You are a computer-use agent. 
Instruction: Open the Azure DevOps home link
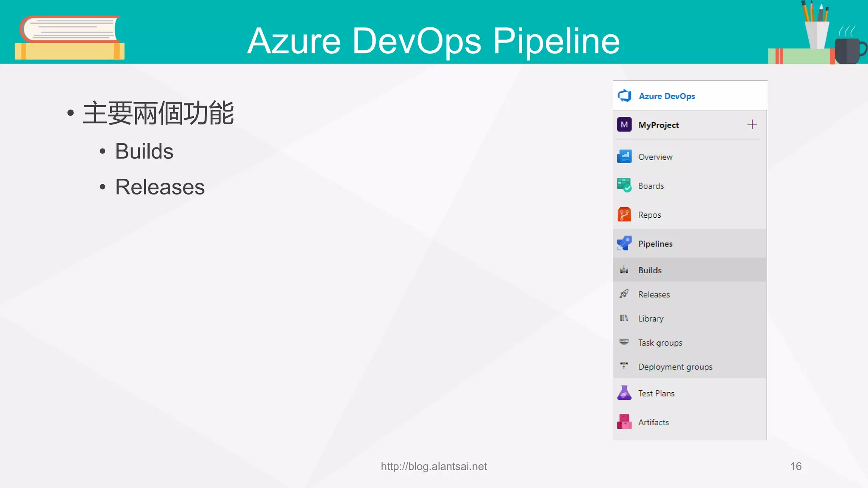click(667, 96)
